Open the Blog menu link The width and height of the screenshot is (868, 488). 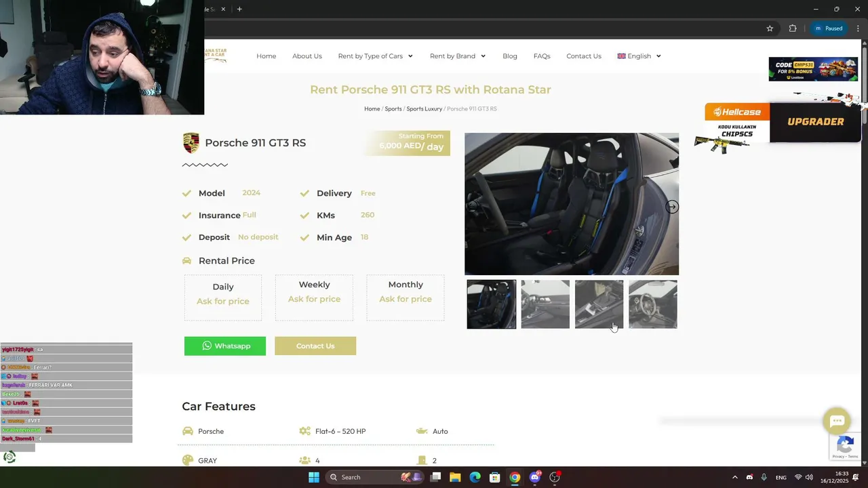tap(510, 56)
